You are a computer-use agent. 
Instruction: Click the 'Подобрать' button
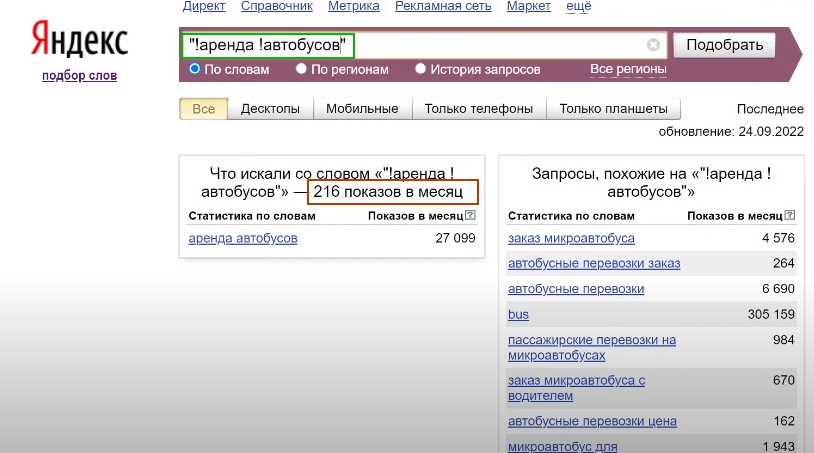coord(725,45)
